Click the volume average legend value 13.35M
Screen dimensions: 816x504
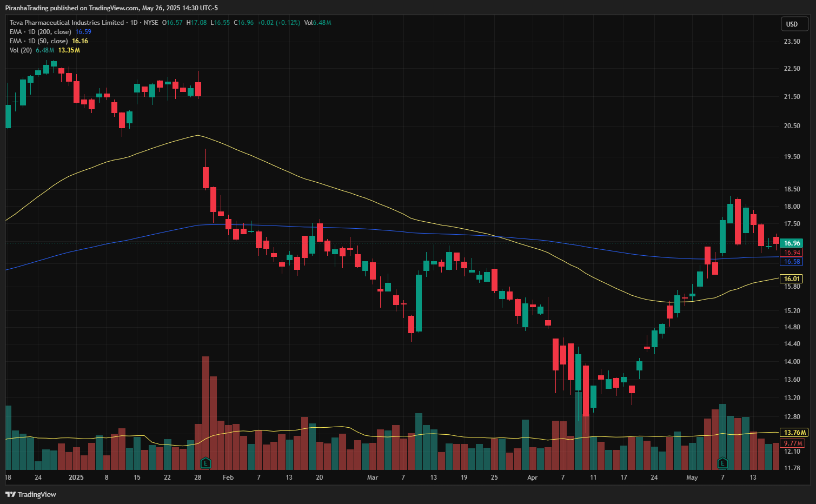pyautogui.click(x=69, y=50)
